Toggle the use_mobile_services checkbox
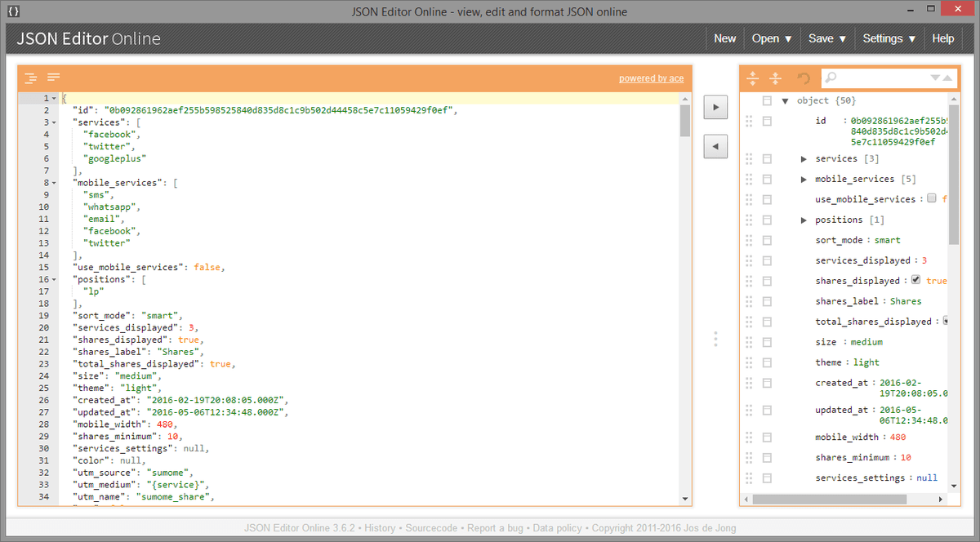 932,199
